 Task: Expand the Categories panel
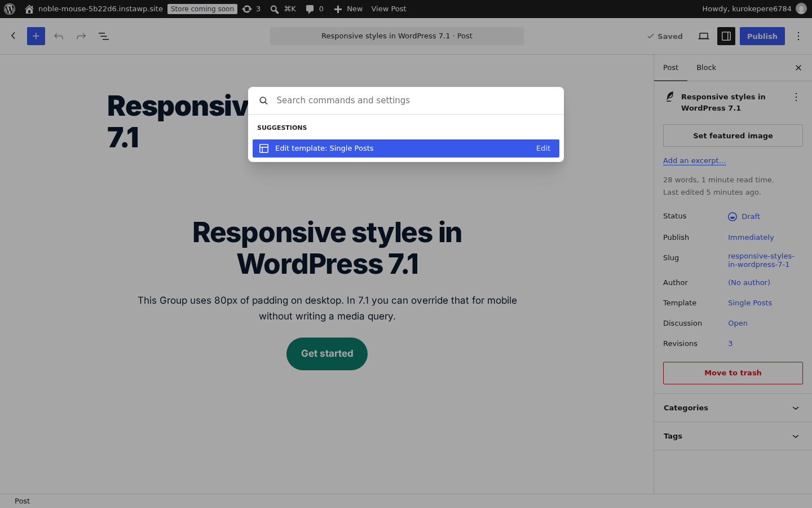tap(733, 408)
